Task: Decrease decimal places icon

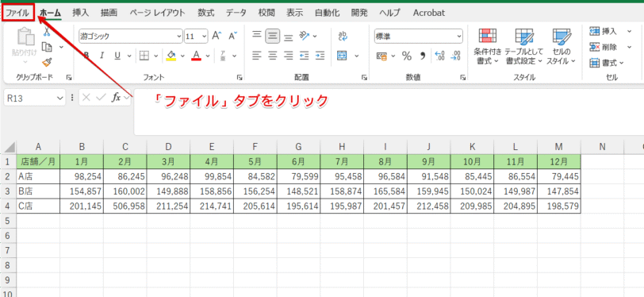Action: click(x=455, y=56)
